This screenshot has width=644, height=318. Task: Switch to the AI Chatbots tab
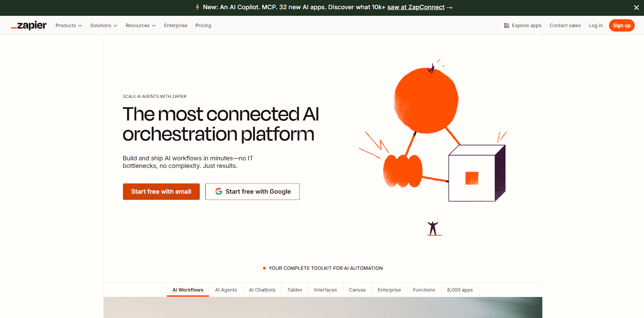(x=262, y=290)
